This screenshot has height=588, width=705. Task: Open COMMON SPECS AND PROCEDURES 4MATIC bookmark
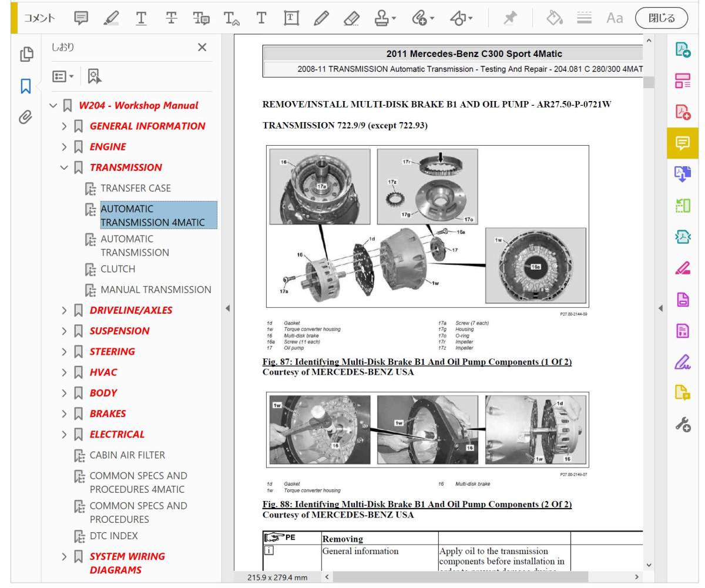(x=138, y=482)
